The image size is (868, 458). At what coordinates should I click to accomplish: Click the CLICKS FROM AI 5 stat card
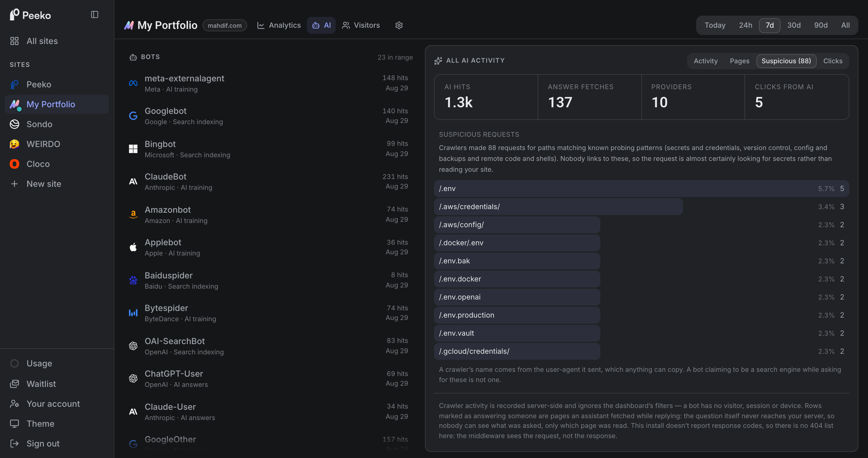(x=797, y=97)
